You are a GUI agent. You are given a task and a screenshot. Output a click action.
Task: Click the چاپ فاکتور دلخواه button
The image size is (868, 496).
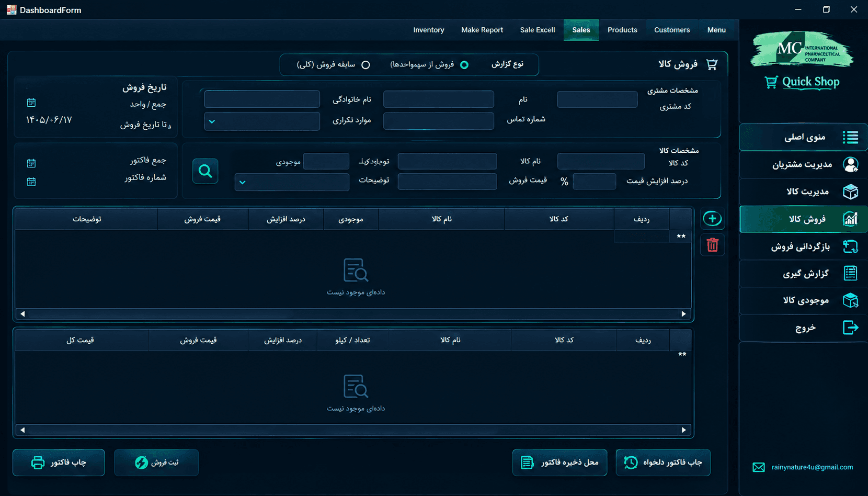663,463
